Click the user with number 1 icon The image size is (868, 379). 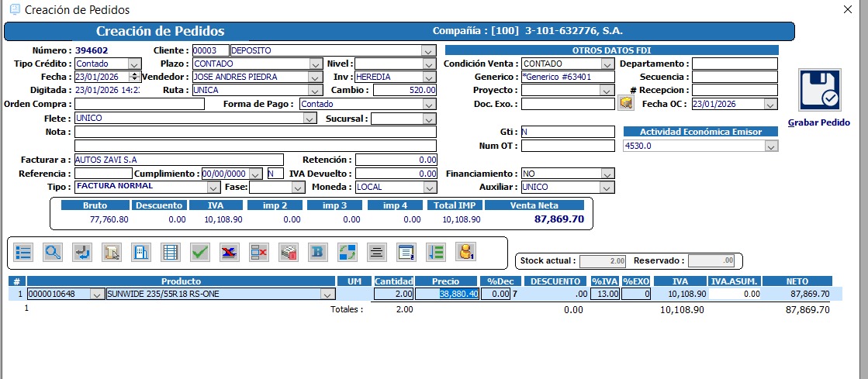465,253
